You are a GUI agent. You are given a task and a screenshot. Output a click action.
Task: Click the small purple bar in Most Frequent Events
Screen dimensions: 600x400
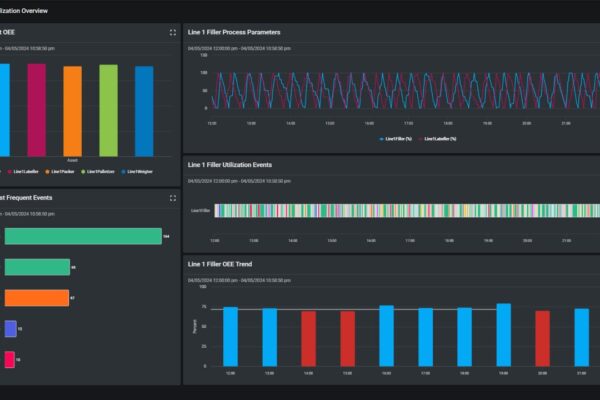[10, 328]
